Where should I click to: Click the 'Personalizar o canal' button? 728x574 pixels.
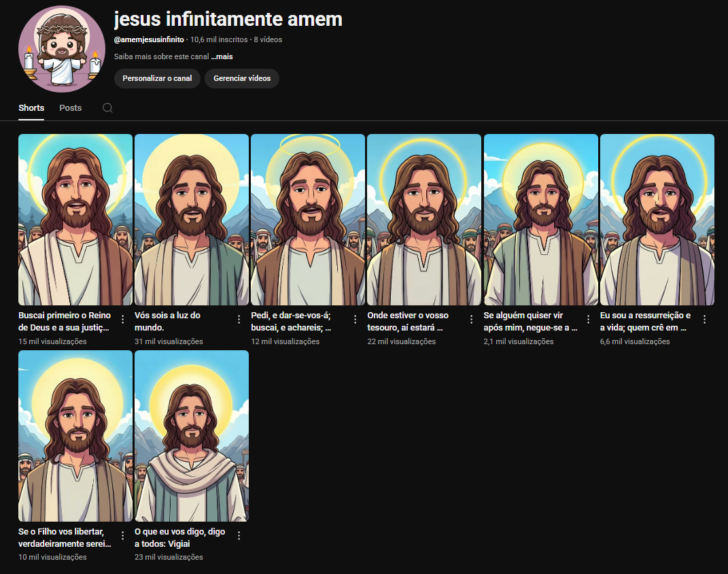point(157,78)
